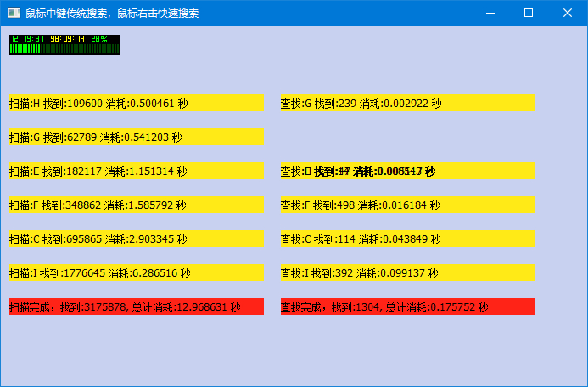Click the green CPU meter widget

(64, 45)
